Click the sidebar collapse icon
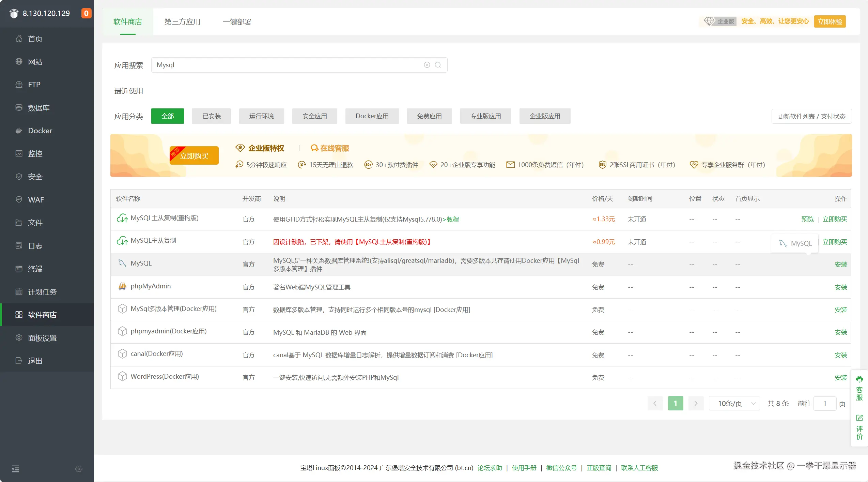Screen dimensions: 868x482 coord(15,469)
